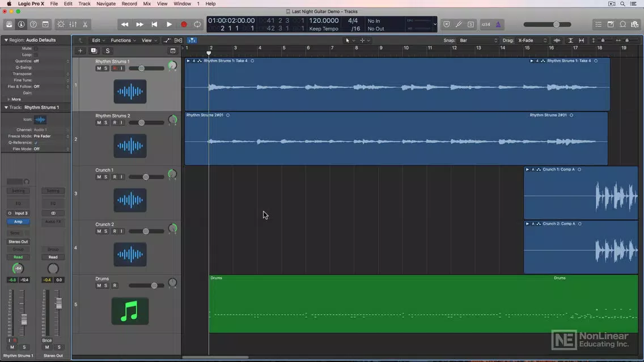This screenshot has height=362, width=644.
Task: Click the Crunch 1 waveform track icon
Action: [130, 201]
